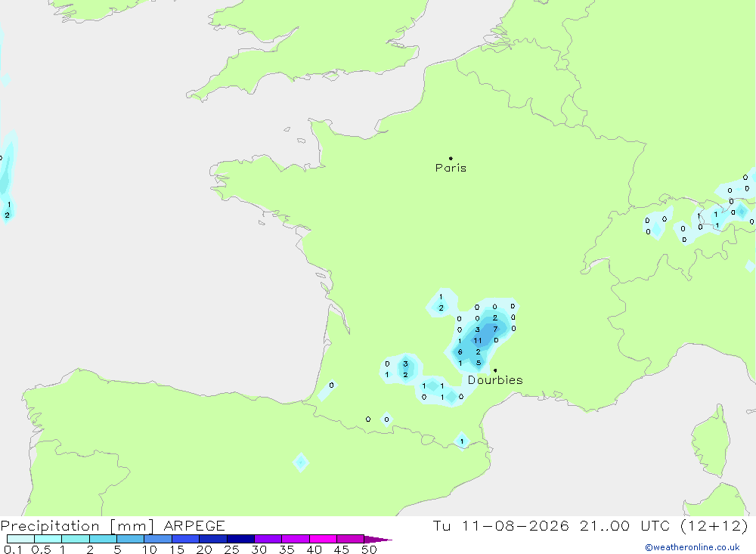Image resolution: width=756 pixels, height=554 pixels.
Task: Click the over-50 mm legend arrow tip
Action: [379, 540]
